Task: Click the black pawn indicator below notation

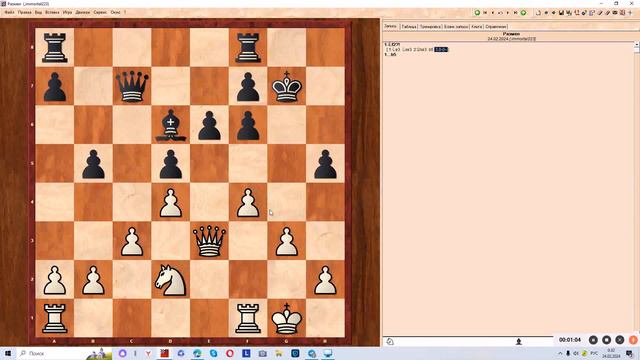Action: (519, 341)
